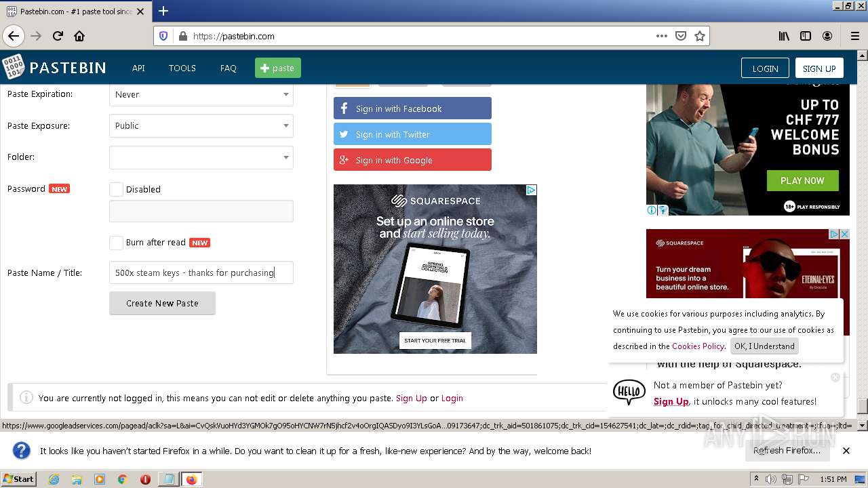Open page actions three-dot menu

click(x=662, y=36)
